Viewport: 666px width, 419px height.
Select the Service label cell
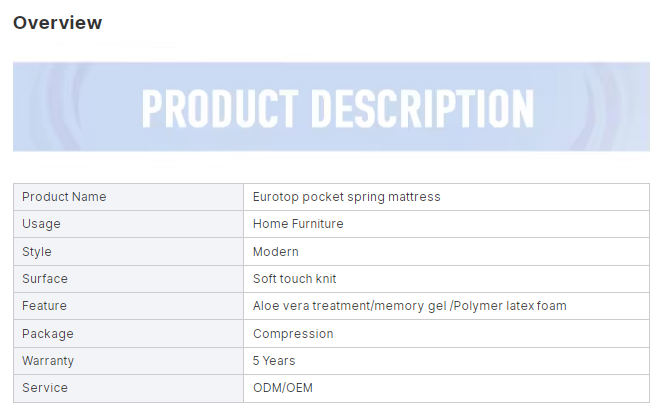click(128, 388)
